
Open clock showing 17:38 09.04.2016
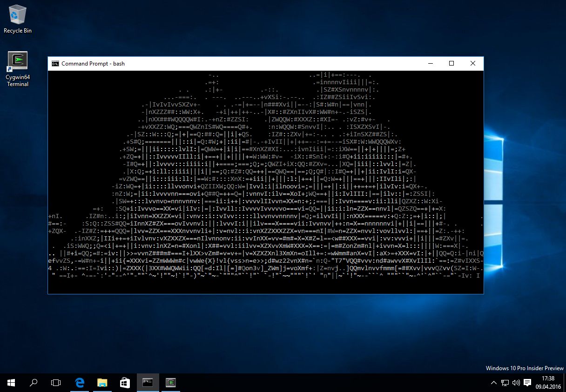548,383
